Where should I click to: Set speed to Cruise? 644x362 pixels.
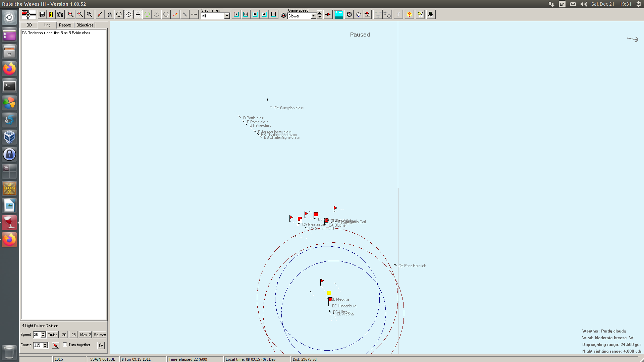(53, 335)
